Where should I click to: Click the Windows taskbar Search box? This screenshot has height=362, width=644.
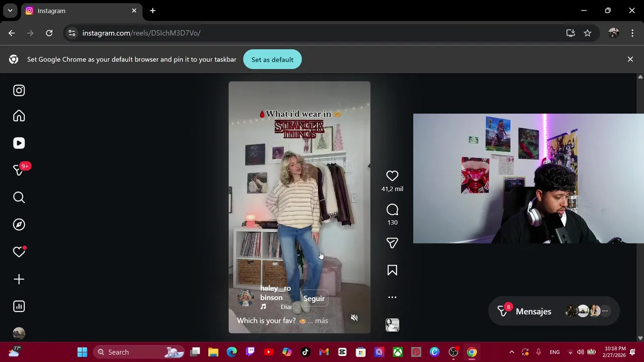pyautogui.click(x=138, y=352)
